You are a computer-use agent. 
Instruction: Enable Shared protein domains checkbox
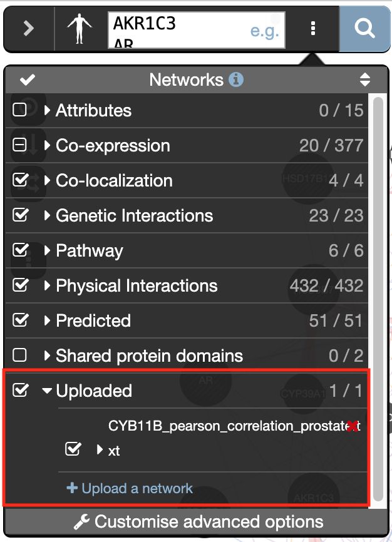[x=20, y=355]
